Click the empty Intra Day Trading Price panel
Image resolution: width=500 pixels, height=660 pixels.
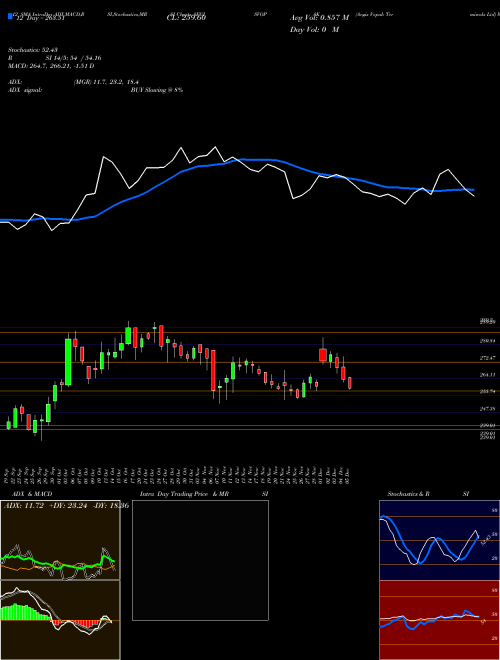pyautogui.click(x=200, y=560)
